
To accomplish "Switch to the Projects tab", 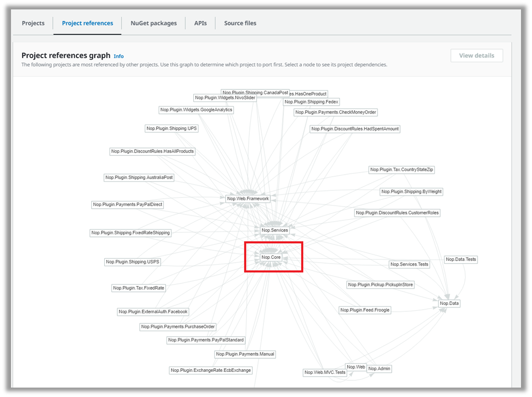I will [x=33, y=23].
